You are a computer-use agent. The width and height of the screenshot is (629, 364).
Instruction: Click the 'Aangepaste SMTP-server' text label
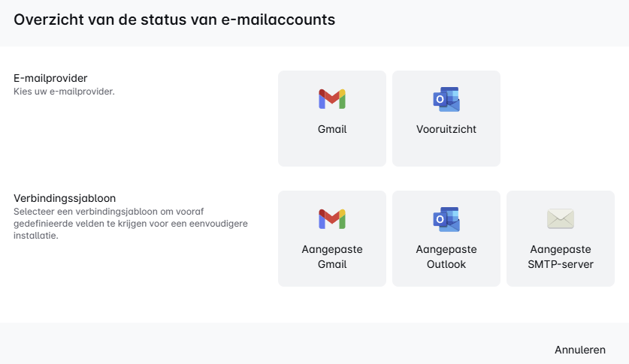click(x=560, y=257)
